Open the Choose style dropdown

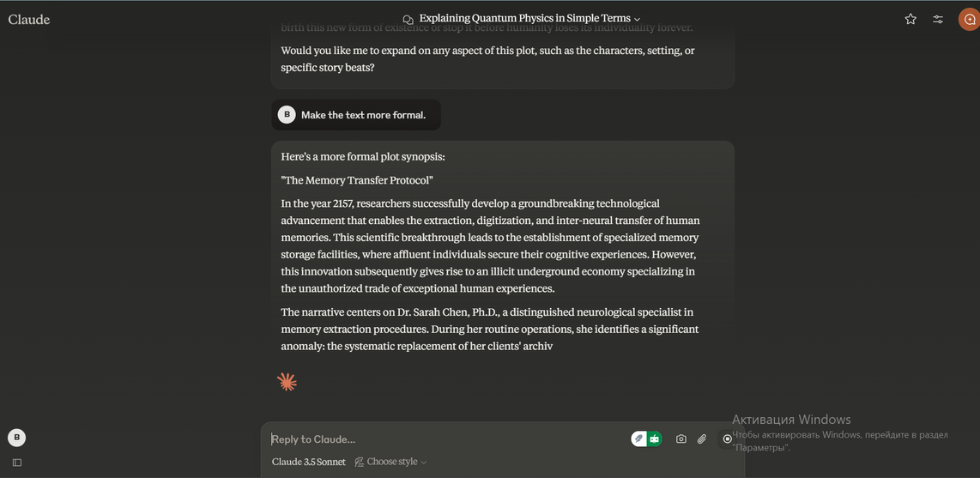click(x=391, y=462)
